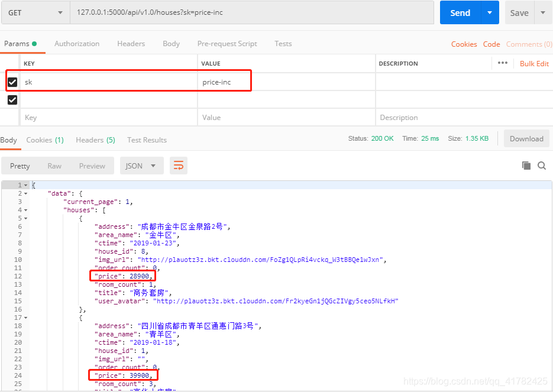Image resolution: width=553 pixels, height=392 pixels.
Task: Click the "area_name": "青羊区" line
Action: point(137,334)
